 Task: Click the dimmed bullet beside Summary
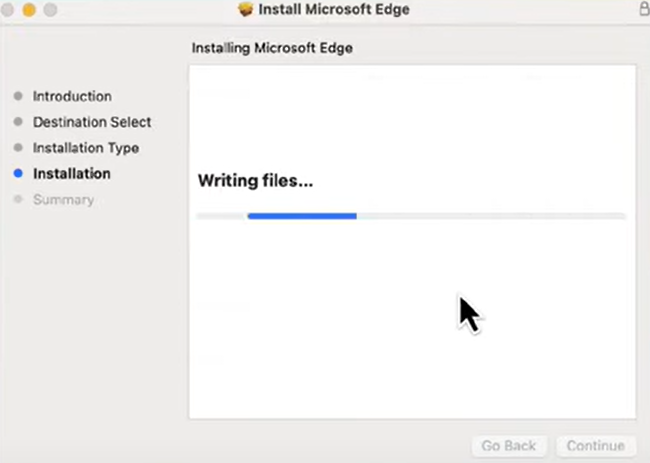pos(18,200)
